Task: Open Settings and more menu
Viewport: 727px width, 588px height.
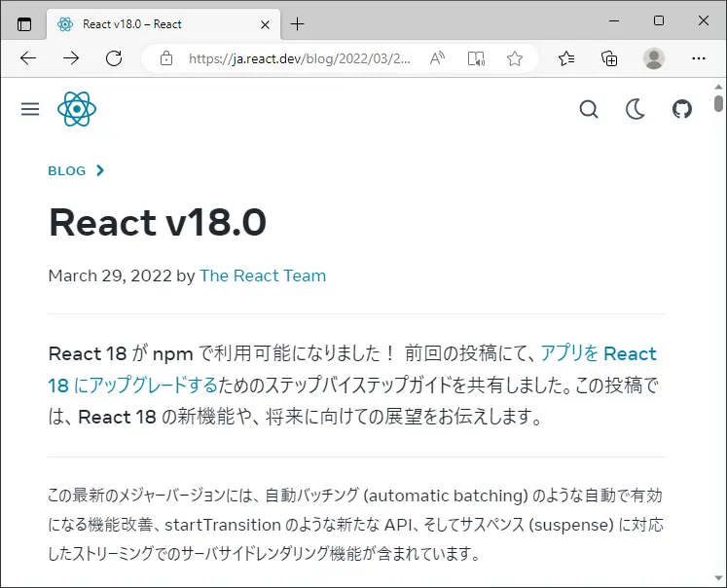Action: coord(698,58)
